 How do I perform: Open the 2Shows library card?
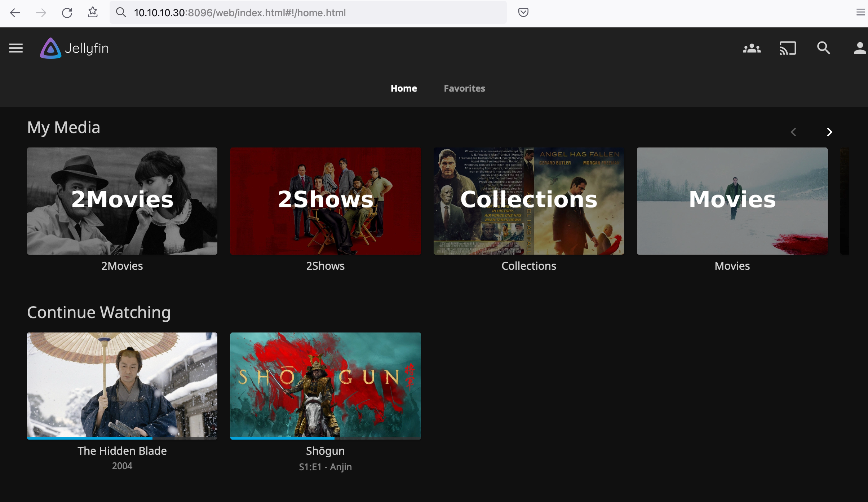tap(325, 201)
